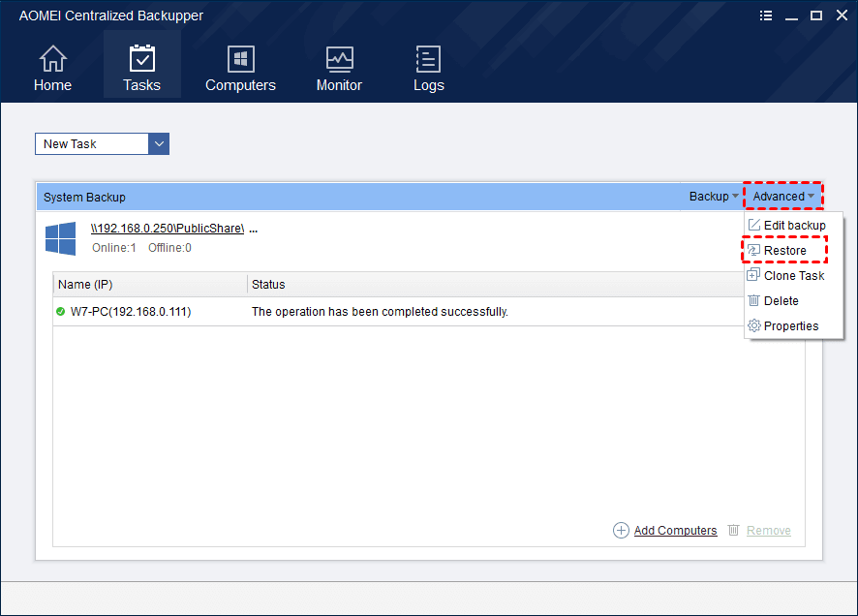This screenshot has width=858, height=616.
Task: Click the New Task text field
Action: (x=92, y=144)
